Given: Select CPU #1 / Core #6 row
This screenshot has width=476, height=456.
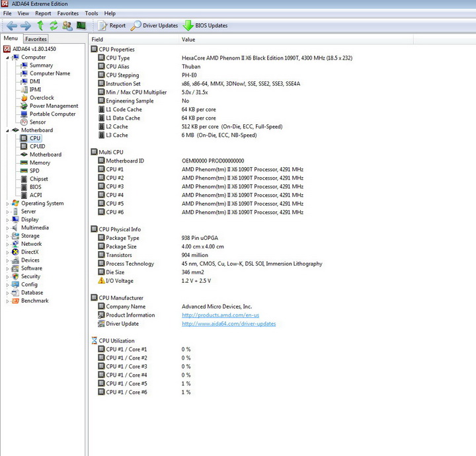Looking at the screenshot, I should (x=144, y=392).
